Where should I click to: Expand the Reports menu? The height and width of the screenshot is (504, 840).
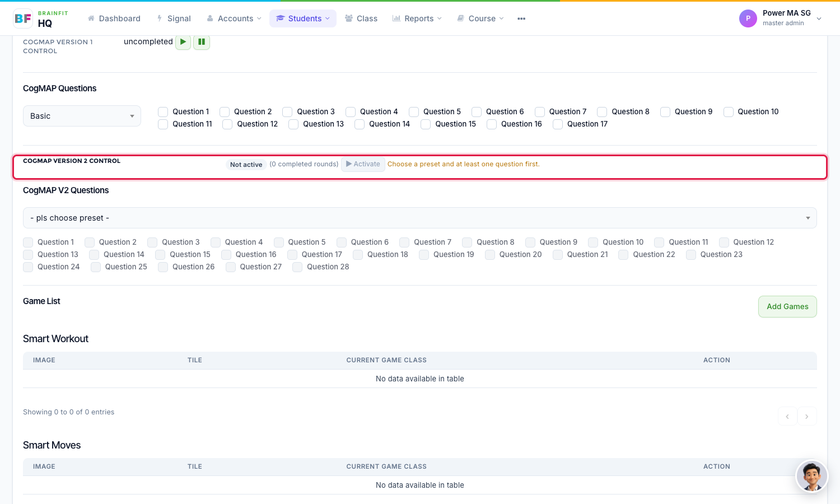pos(417,18)
